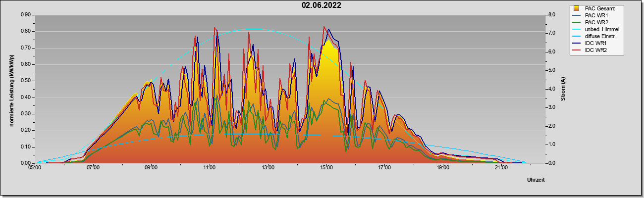Click the Strom (A) axis title
This screenshot has height=198, width=644.
click(563, 89)
